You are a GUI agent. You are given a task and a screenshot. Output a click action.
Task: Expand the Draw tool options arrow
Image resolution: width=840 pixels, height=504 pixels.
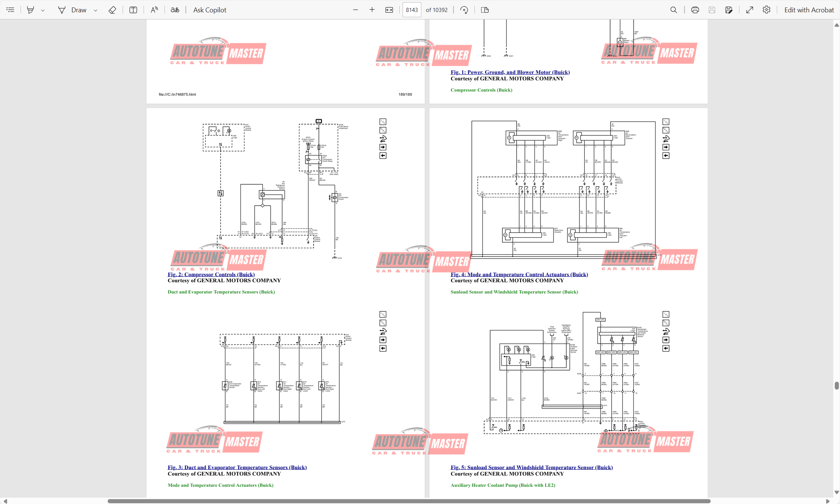pos(96,10)
